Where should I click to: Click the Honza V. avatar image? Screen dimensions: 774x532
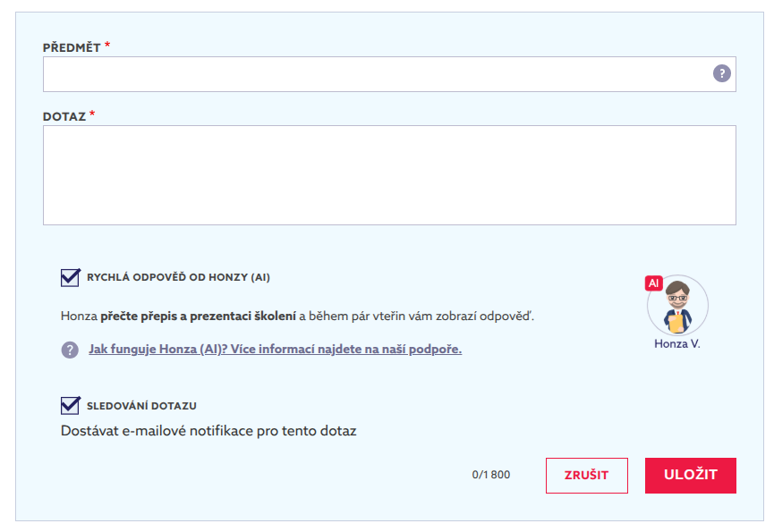tap(677, 307)
